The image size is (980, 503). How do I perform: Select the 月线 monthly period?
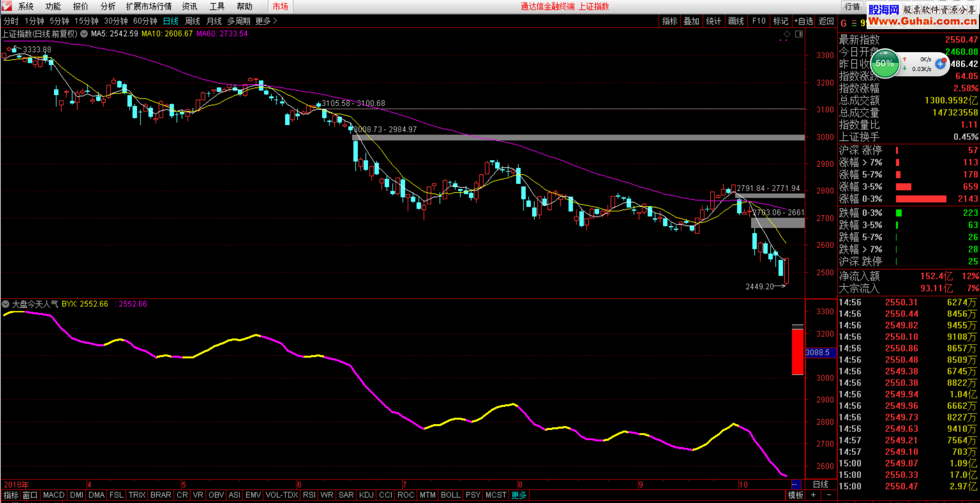tap(214, 21)
